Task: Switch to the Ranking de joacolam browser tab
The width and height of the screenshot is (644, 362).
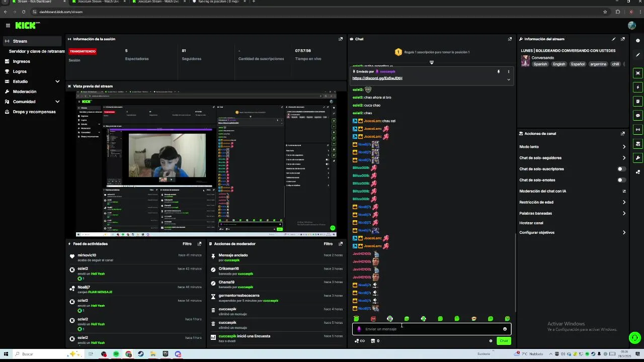Action: tap(218, 2)
